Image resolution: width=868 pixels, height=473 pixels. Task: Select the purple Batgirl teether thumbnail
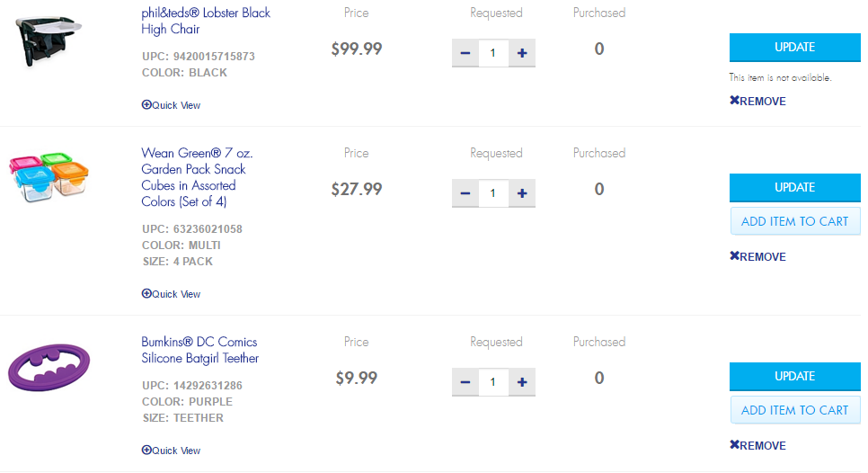coord(49,367)
